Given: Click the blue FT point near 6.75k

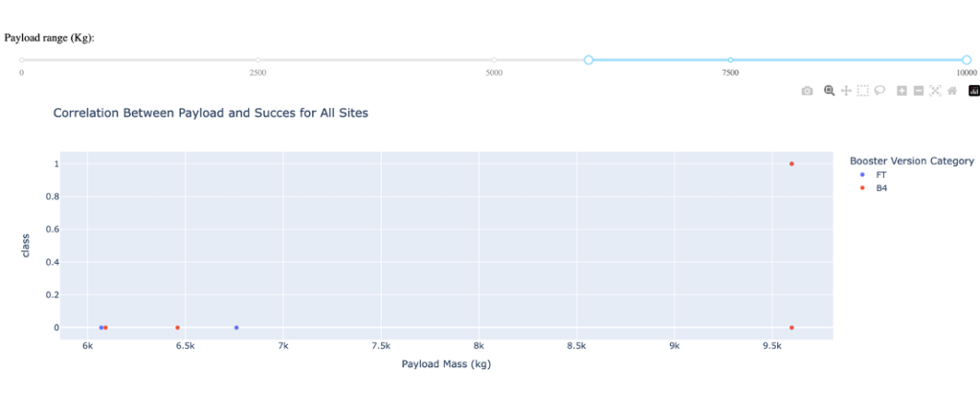Looking at the screenshot, I should (x=236, y=327).
